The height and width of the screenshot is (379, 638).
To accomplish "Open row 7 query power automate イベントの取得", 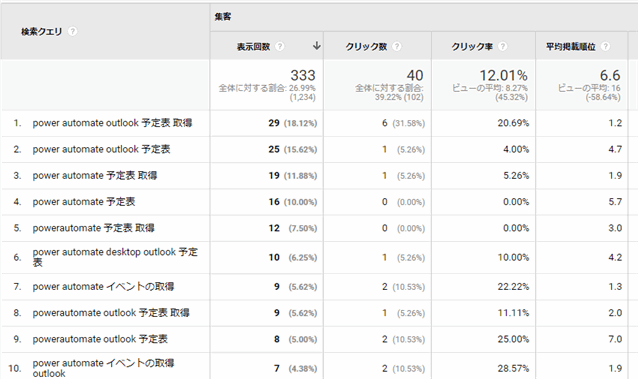I will 103,287.
